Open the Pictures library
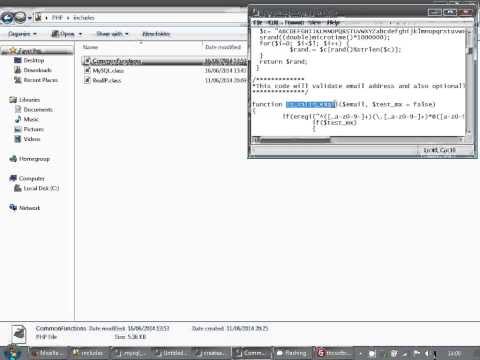 [34, 129]
